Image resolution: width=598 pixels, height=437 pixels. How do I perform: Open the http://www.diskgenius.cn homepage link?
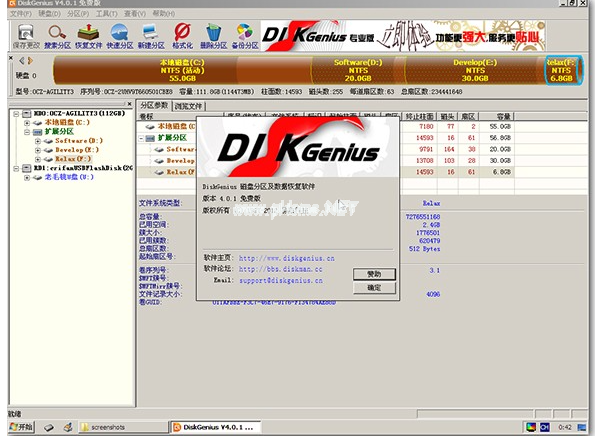(x=286, y=259)
